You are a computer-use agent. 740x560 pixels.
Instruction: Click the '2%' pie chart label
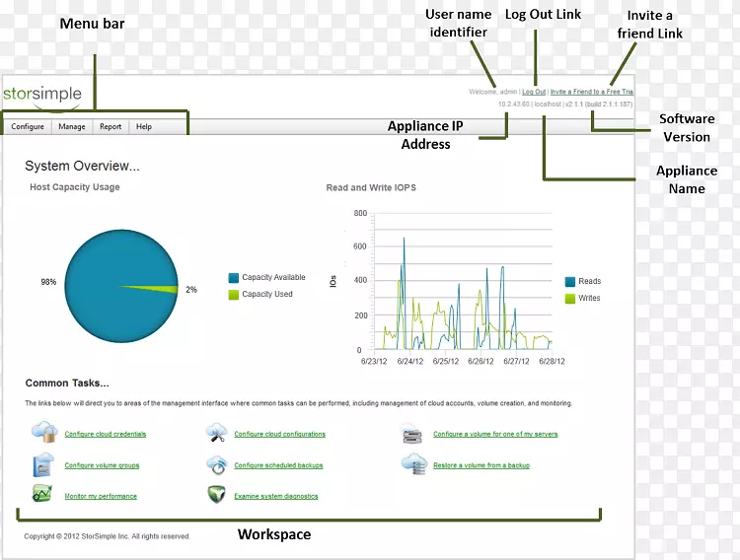click(191, 290)
